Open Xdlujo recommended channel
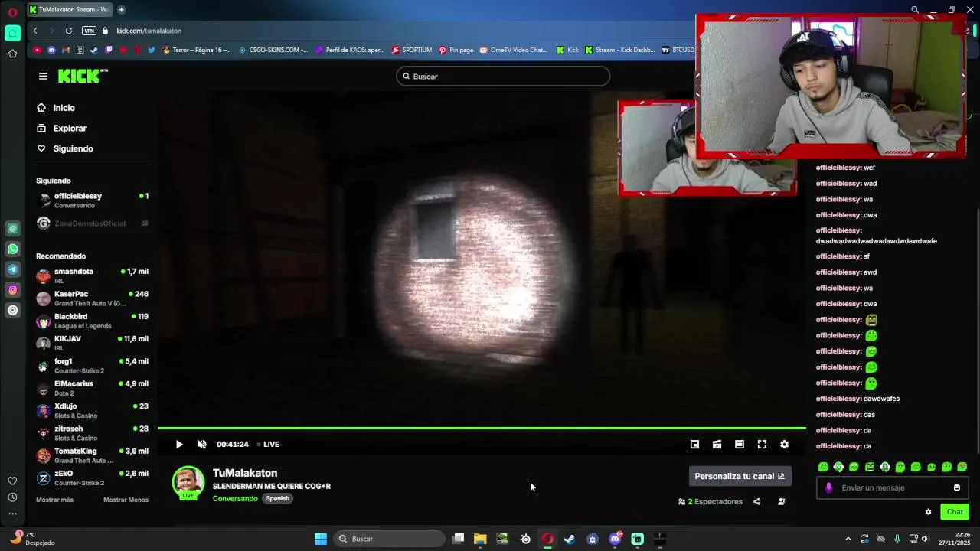 [92, 410]
